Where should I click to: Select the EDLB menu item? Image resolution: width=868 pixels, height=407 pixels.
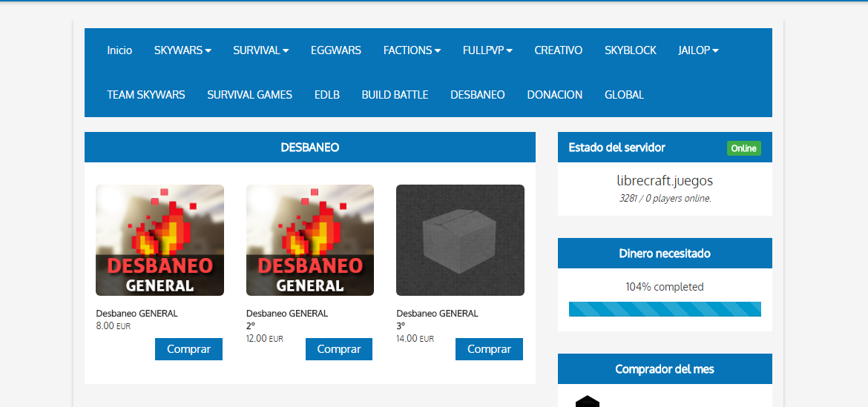point(327,95)
